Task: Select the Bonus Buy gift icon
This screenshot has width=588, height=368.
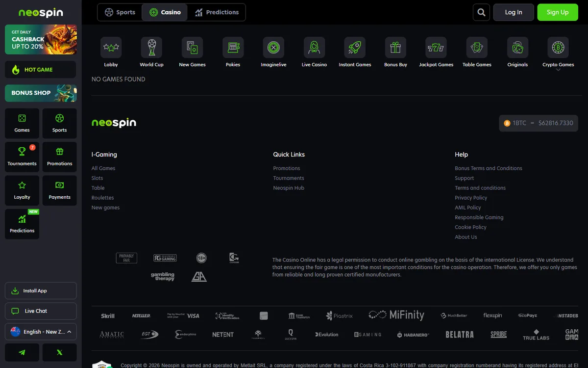Action: [395, 48]
